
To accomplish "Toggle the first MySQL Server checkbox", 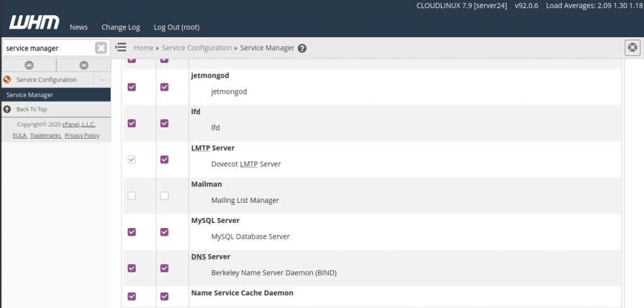I will tap(131, 232).
